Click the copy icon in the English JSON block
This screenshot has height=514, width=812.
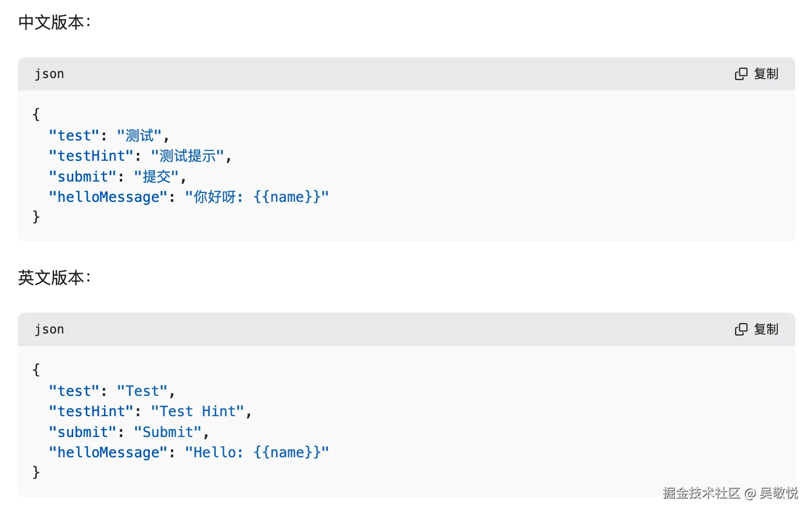(741, 329)
